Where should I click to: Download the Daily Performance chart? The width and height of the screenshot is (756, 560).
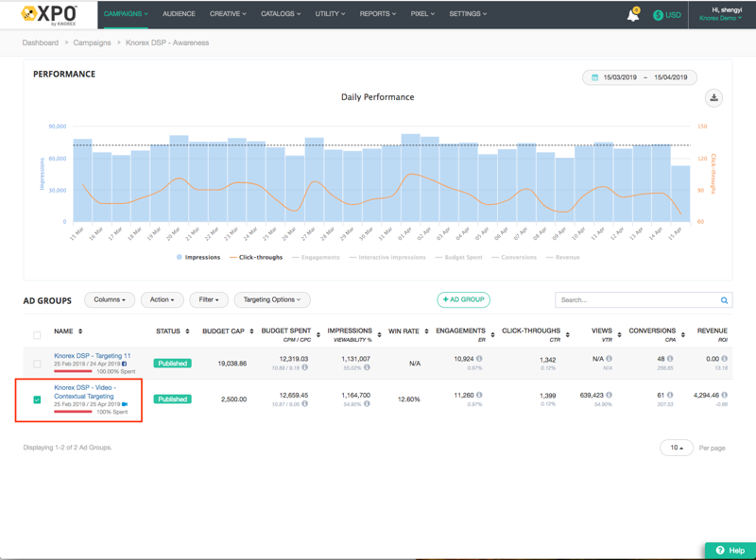point(713,98)
